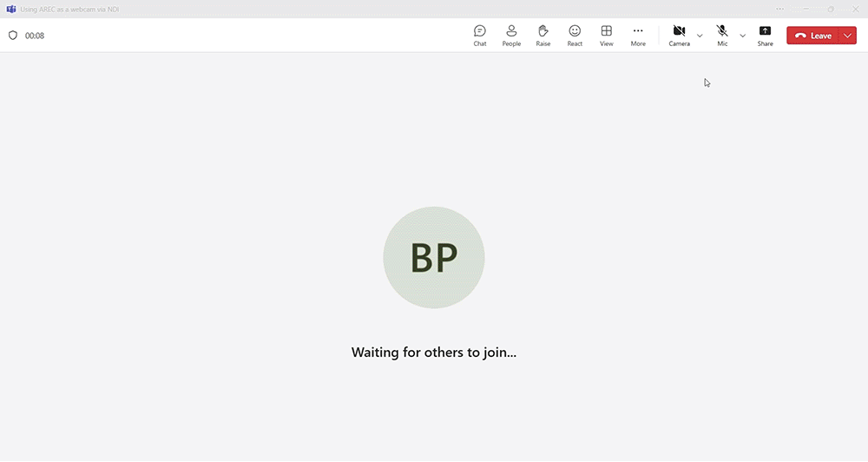Click the red Leave button
Image resolution: width=868 pixels, height=462 pixels.
(x=813, y=36)
